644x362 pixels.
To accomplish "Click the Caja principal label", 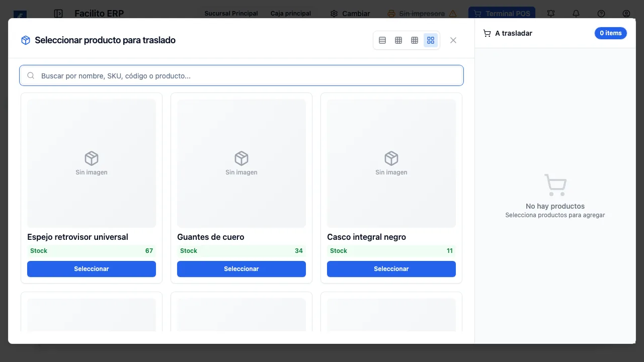I will [x=291, y=14].
